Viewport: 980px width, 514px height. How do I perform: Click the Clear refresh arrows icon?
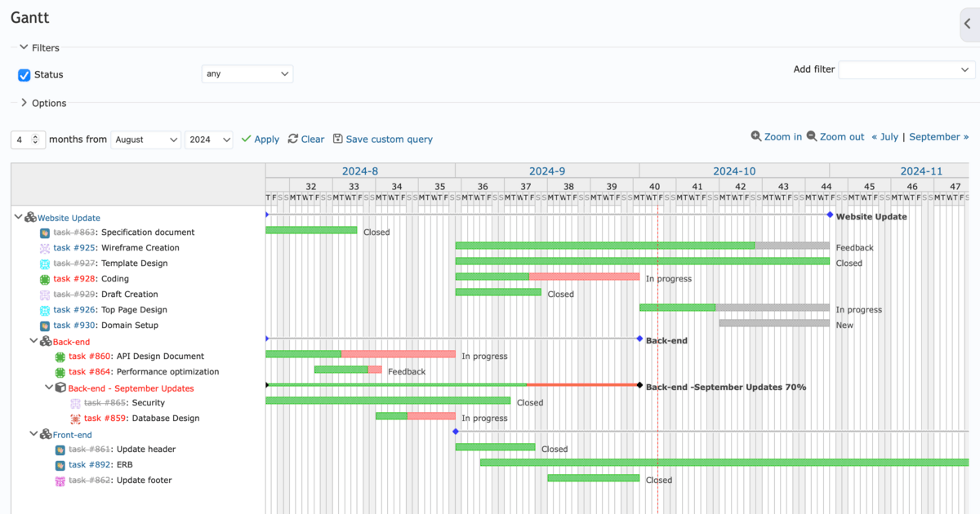point(292,139)
